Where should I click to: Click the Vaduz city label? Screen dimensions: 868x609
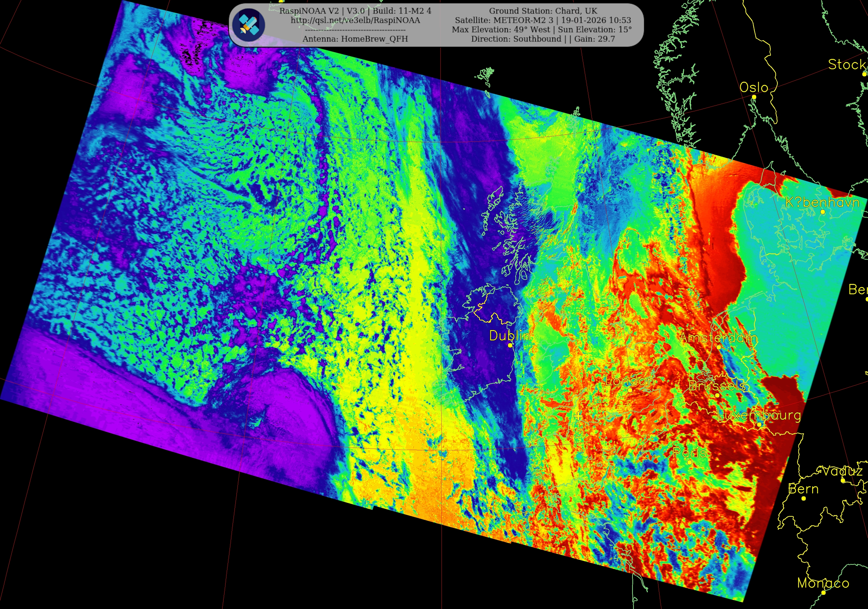842,471
